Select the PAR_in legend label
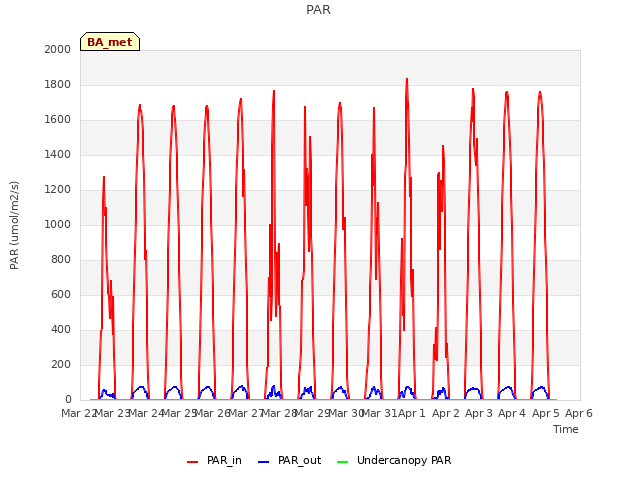The image size is (640, 480). [x=224, y=460]
